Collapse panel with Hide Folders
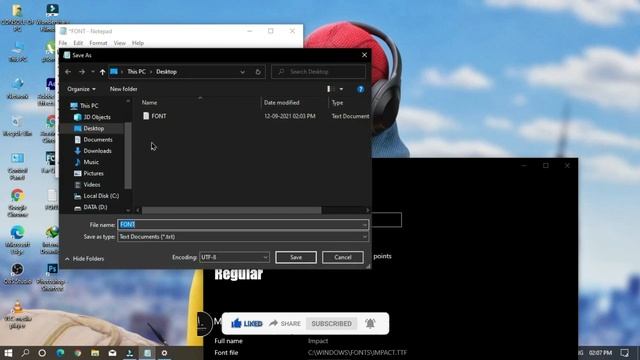The height and width of the screenshot is (360, 640). (x=84, y=259)
